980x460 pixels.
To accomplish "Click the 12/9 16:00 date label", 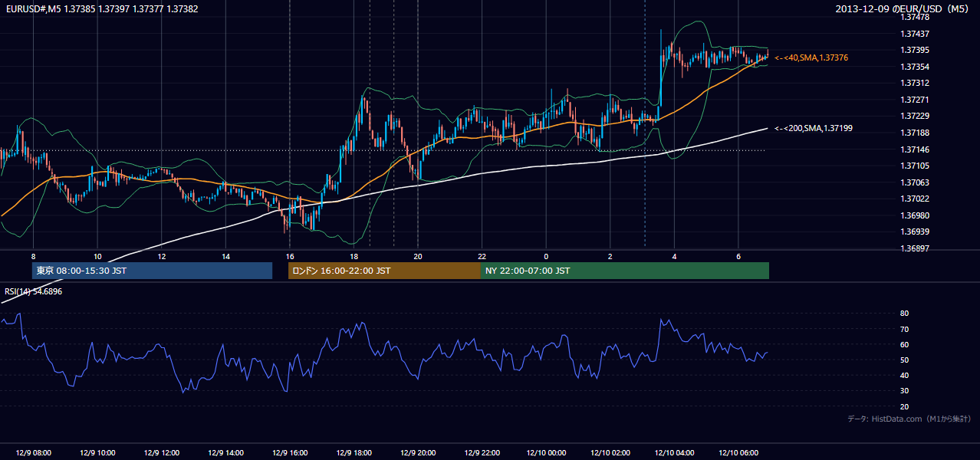I will pos(290,453).
